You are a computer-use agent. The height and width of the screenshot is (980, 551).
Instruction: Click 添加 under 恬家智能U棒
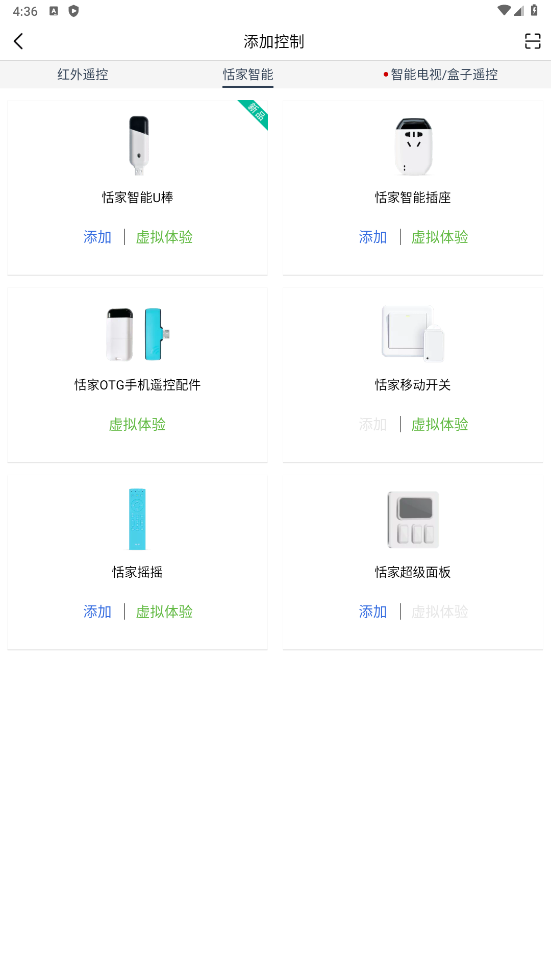(97, 237)
